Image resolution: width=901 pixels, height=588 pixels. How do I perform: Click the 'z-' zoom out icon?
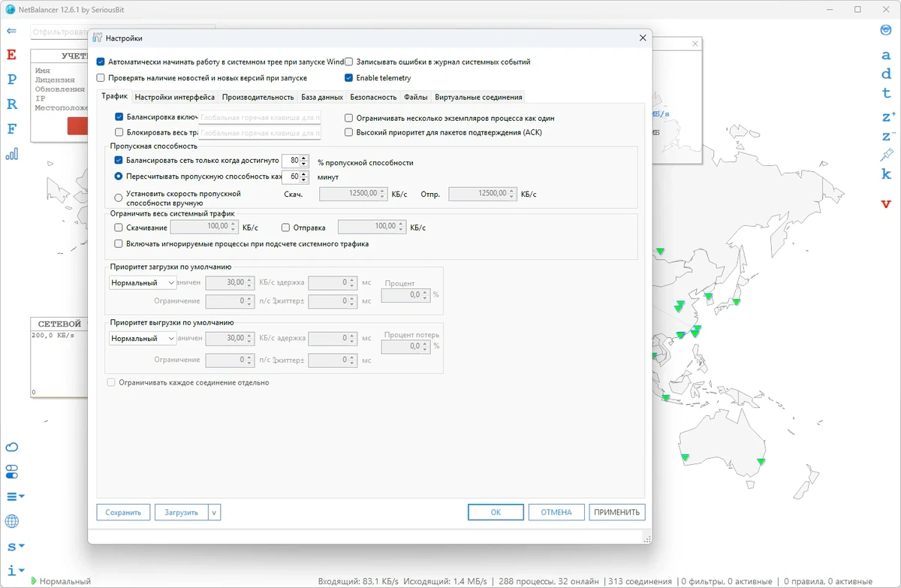[x=888, y=136]
